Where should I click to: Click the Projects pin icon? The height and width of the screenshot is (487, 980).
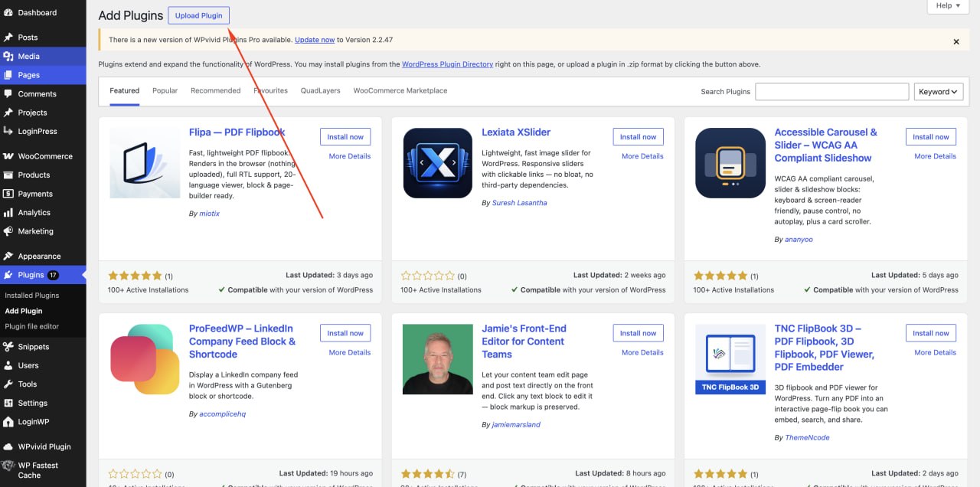pos(8,113)
